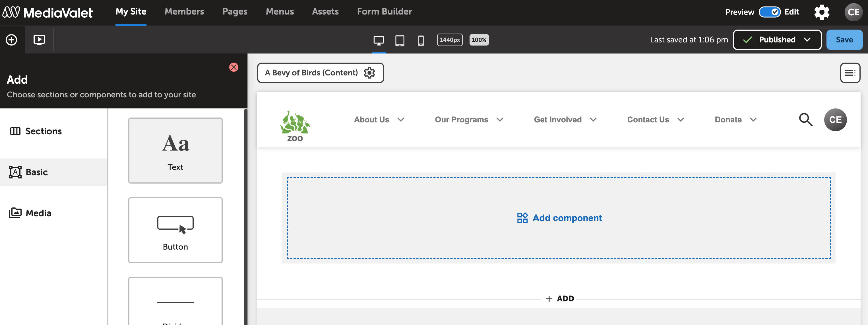Expand the Our Programs menu chevron
The height and width of the screenshot is (325, 868).
(500, 120)
